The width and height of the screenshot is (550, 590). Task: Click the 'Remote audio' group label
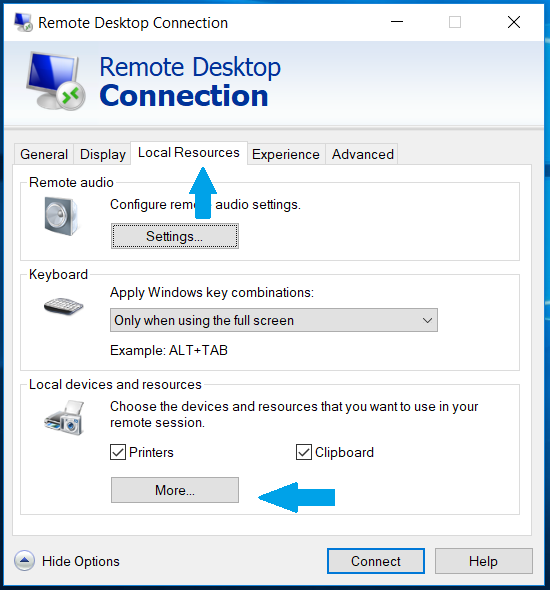(x=71, y=182)
